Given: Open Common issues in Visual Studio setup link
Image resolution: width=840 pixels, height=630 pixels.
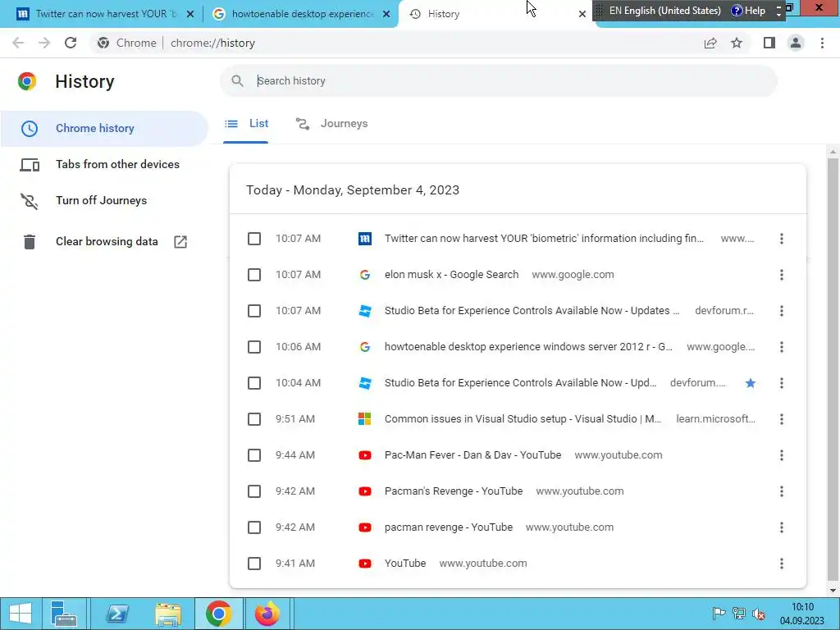Looking at the screenshot, I should [x=523, y=419].
